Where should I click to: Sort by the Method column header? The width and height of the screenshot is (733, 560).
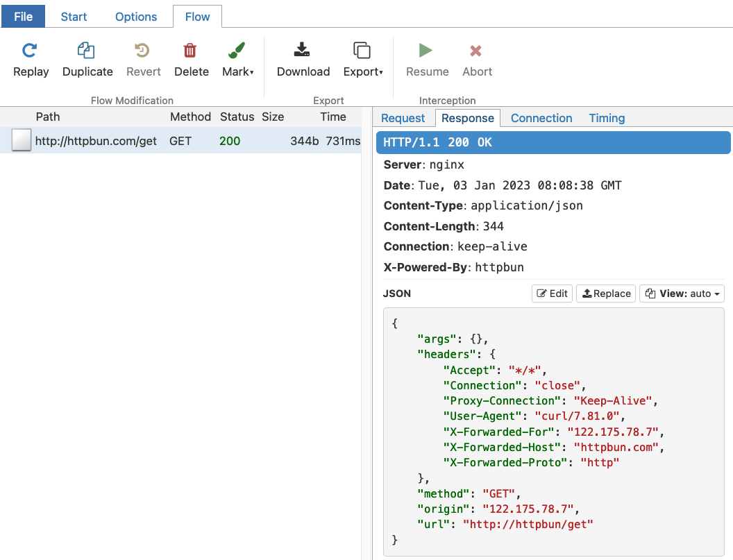[190, 117]
